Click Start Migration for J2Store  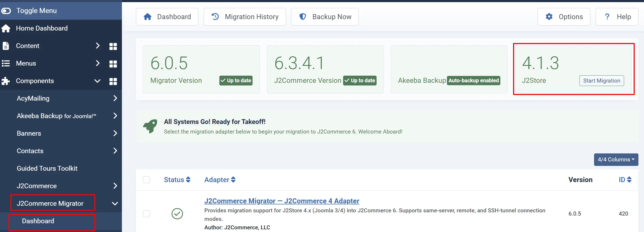(x=602, y=81)
